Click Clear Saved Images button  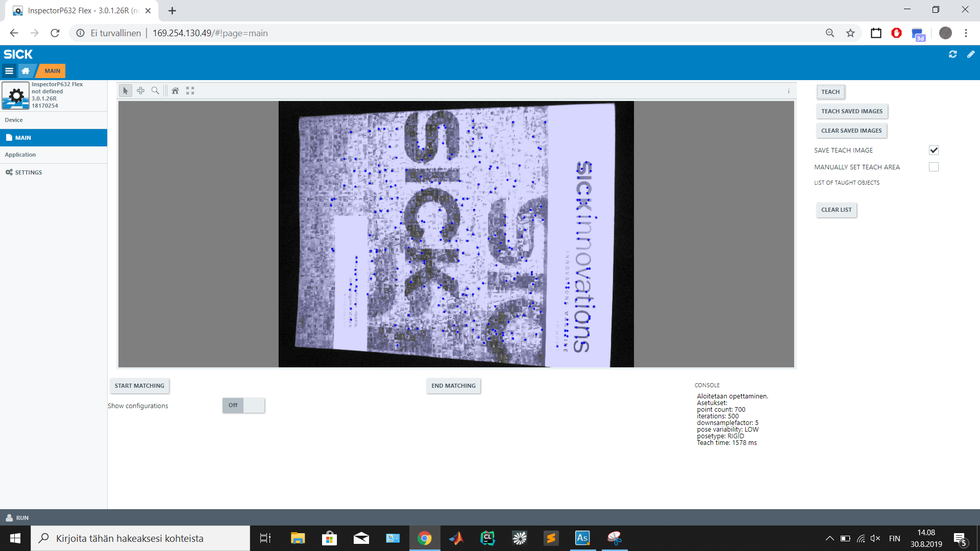tap(851, 131)
